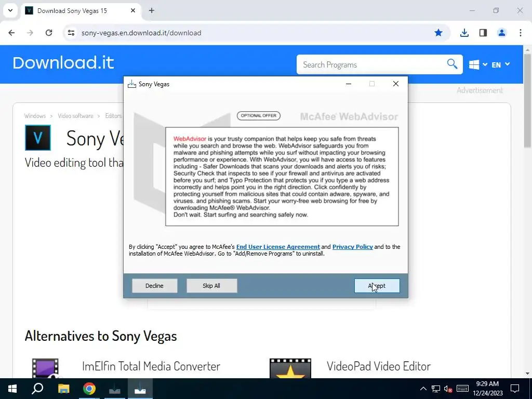Image resolution: width=532 pixels, height=399 pixels.
Task: Open the notification center icon
Action: click(x=515, y=389)
